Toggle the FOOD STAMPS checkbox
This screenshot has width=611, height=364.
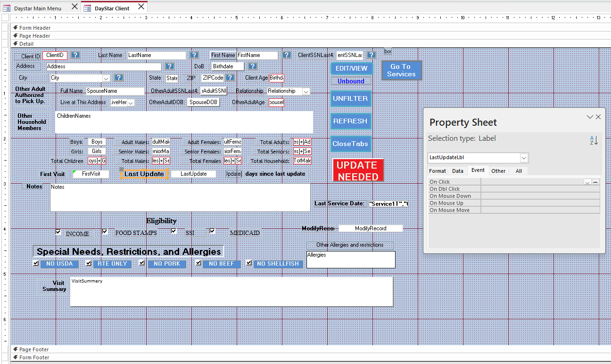pyautogui.click(x=105, y=232)
